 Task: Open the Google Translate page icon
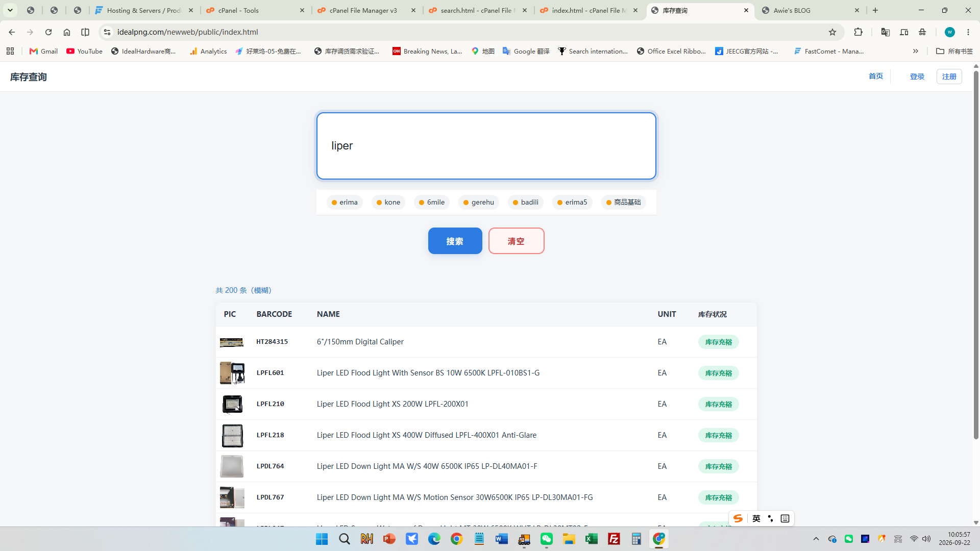coord(885,32)
